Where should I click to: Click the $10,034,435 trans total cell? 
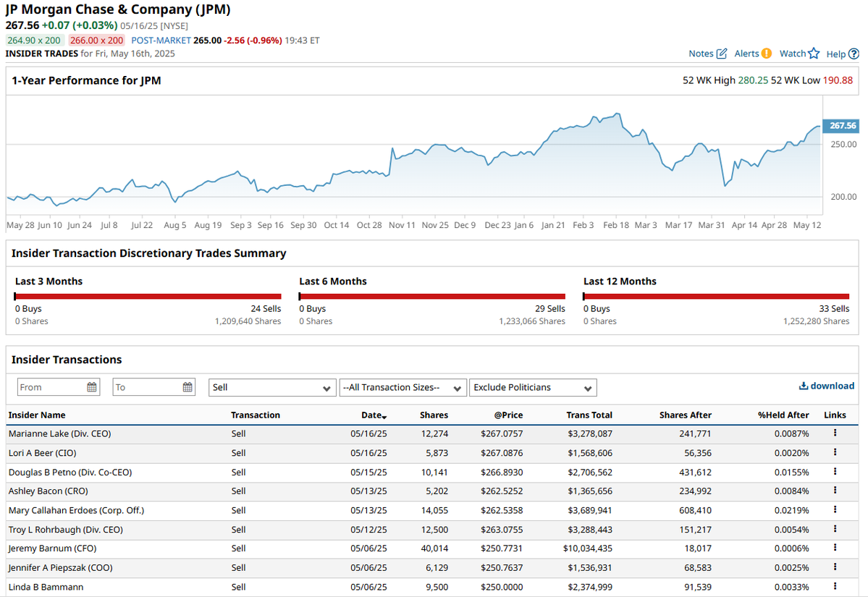coord(588,549)
